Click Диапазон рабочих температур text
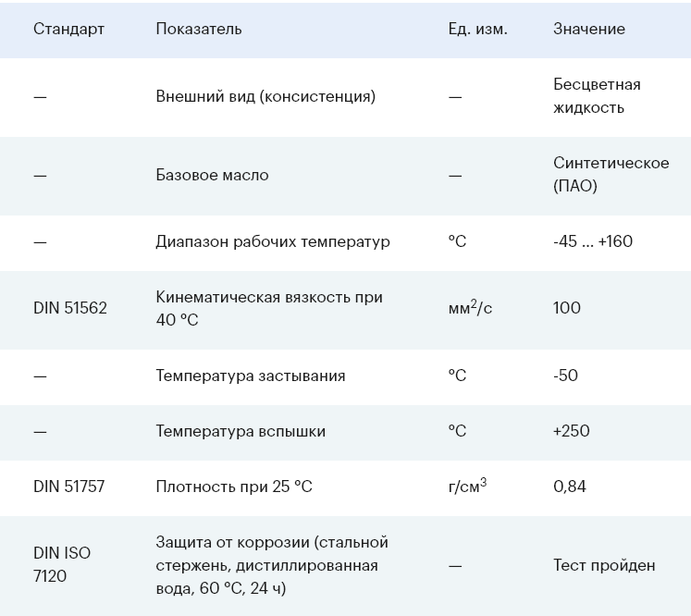Image resolution: width=691 pixels, height=616 pixels. pyautogui.click(x=273, y=242)
